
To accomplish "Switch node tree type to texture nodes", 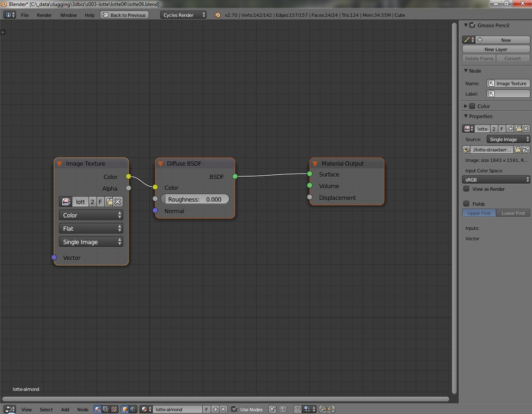I will point(114,409).
